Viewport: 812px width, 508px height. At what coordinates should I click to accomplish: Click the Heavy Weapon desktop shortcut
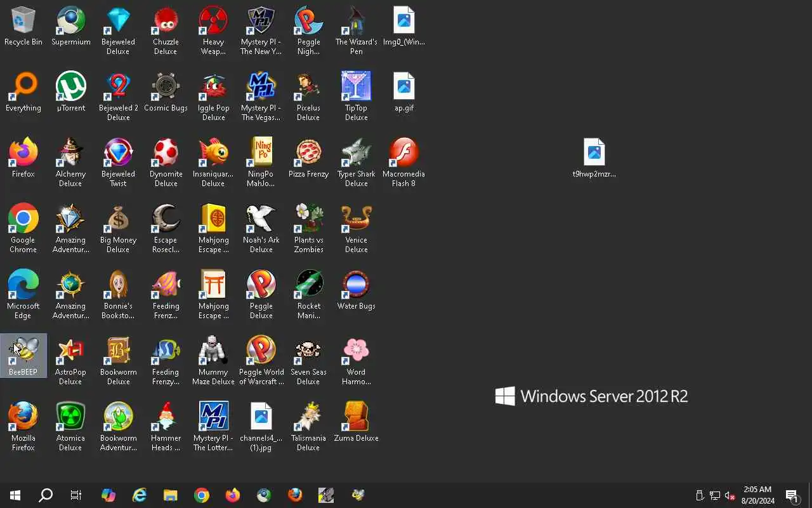click(x=213, y=31)
